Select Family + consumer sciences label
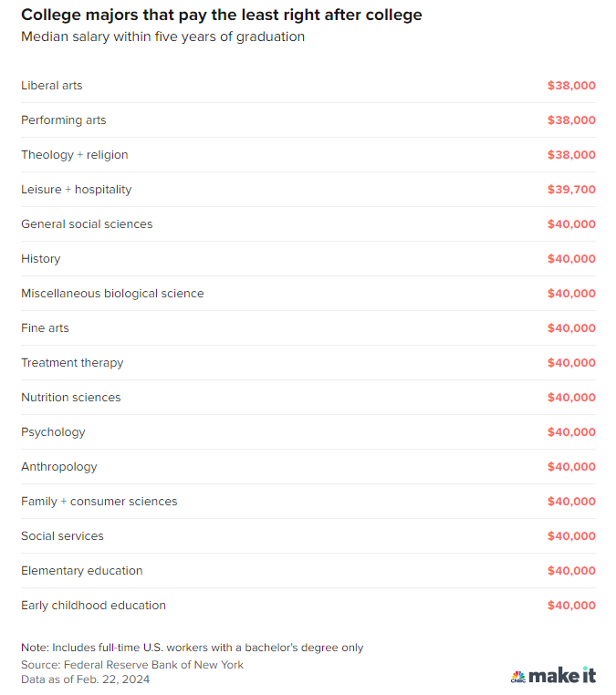Viewport: 616px width, 695px height. [99, 502]
